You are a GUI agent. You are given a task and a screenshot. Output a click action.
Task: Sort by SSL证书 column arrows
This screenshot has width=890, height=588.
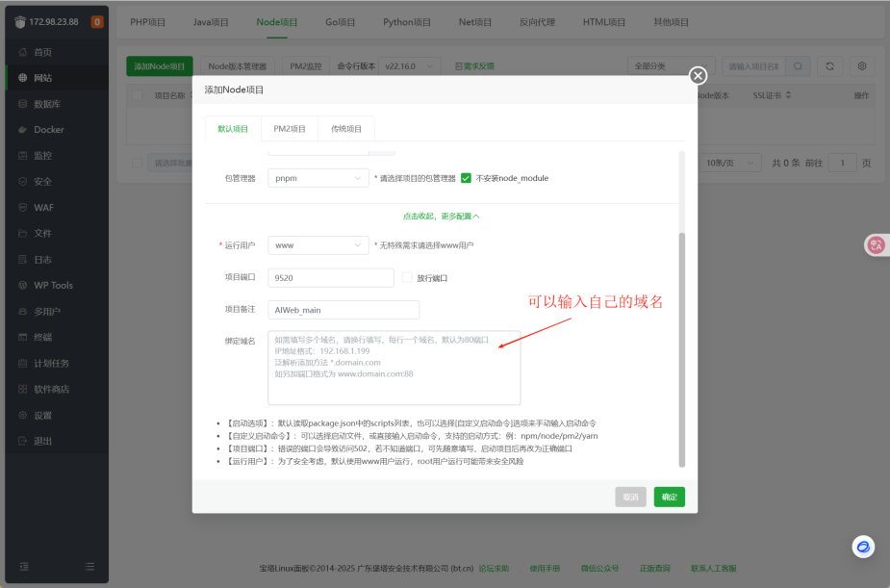788,95
